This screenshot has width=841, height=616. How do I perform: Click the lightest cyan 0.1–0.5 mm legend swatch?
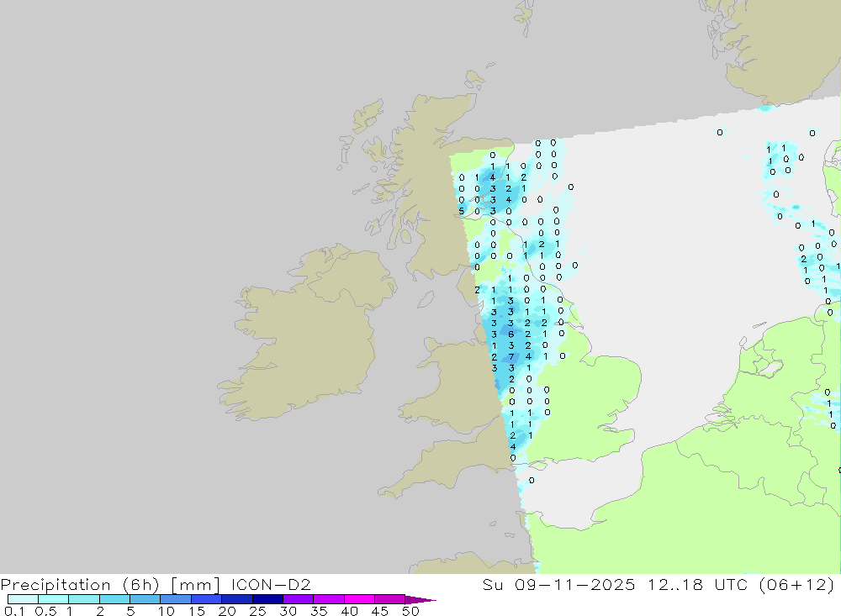[23, 599]
